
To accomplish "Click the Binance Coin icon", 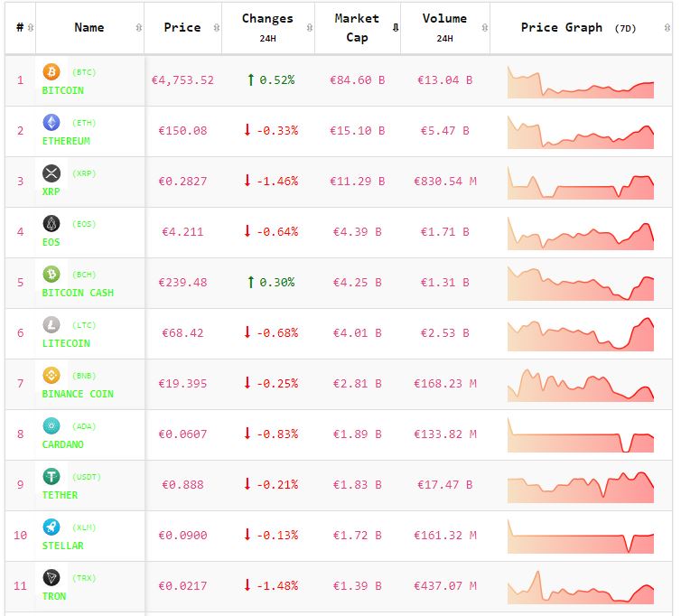I will tap(51, 375).
